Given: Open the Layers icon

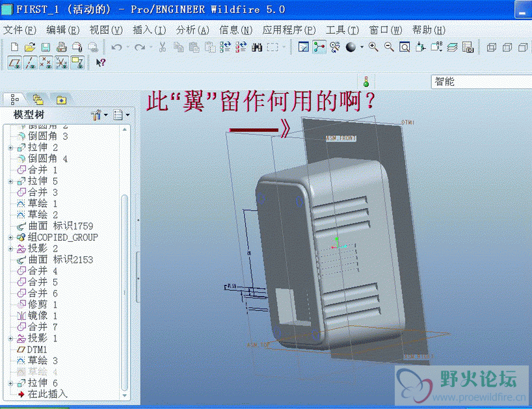Looking at the screenshot, I should (x=452, y=47).
